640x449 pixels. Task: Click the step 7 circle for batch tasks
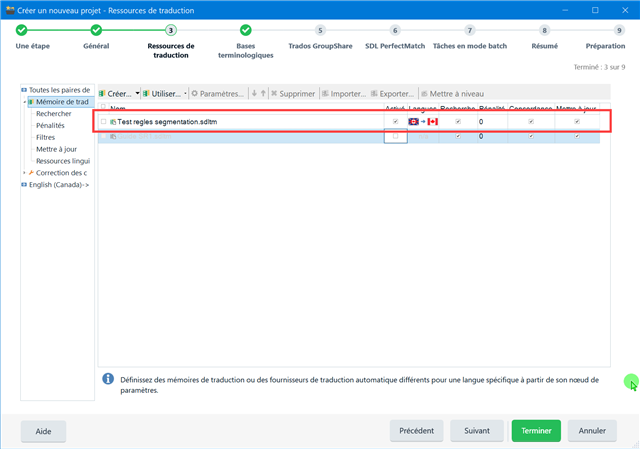(470, 30)
